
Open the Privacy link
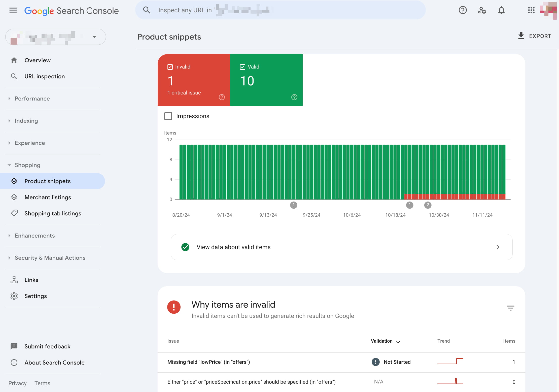pyautogui.click(x=17, y=383)
